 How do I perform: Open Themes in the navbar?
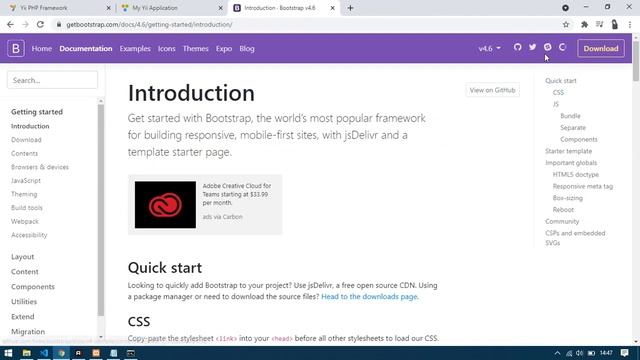click(196, 49)
